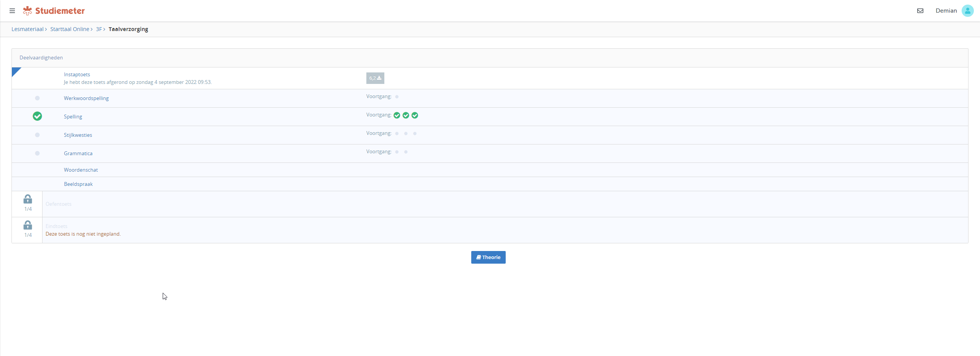Go to 3F breadcrumb level
This screenshot has width=980, height=356.
(99, 29)
